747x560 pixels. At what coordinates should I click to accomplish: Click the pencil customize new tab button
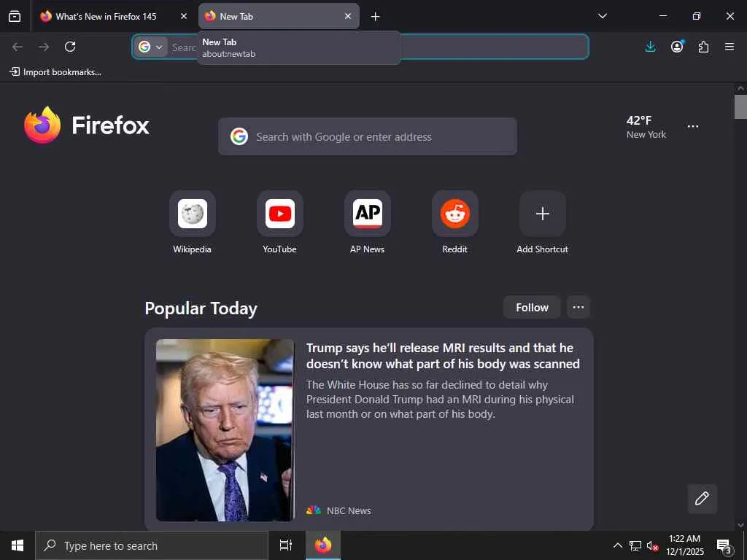coord(703,499)
